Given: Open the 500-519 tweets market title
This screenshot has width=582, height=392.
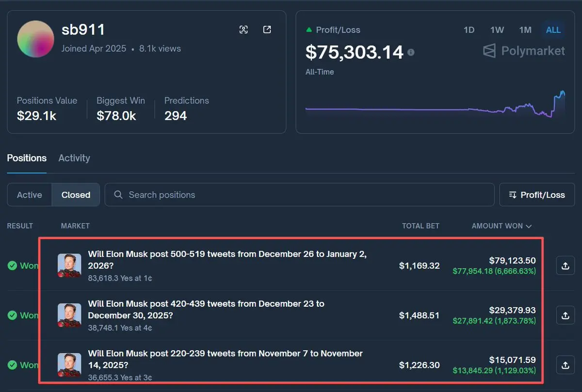Looking at the screenshot, I should coord(227,260).
